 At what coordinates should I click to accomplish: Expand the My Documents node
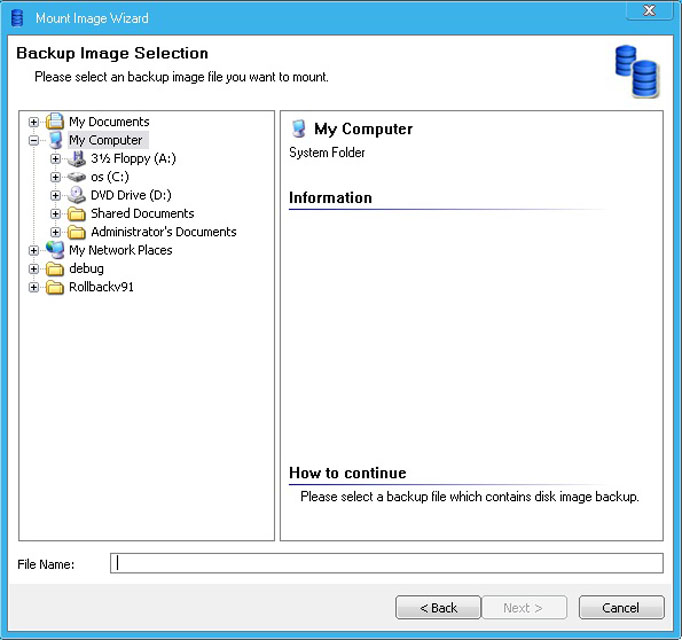tap(33, 122)
